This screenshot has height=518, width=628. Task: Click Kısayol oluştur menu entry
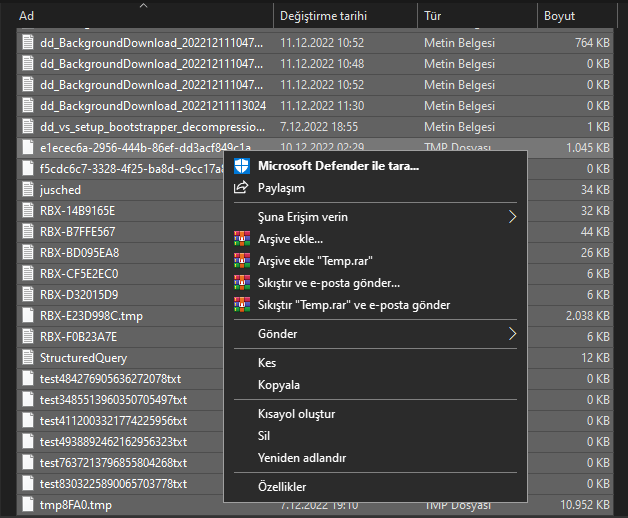(296, 414)
